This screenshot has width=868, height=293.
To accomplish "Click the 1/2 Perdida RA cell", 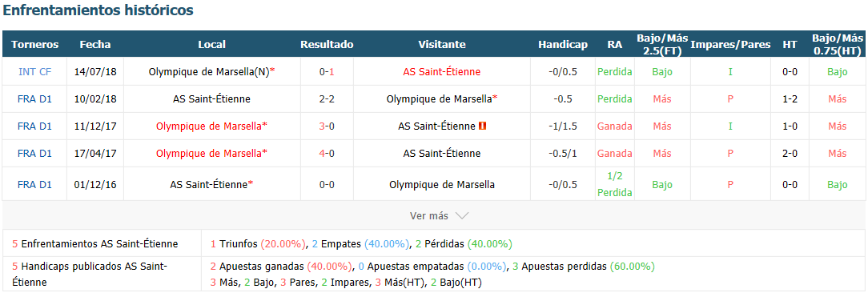I will (x=614, y=184).
